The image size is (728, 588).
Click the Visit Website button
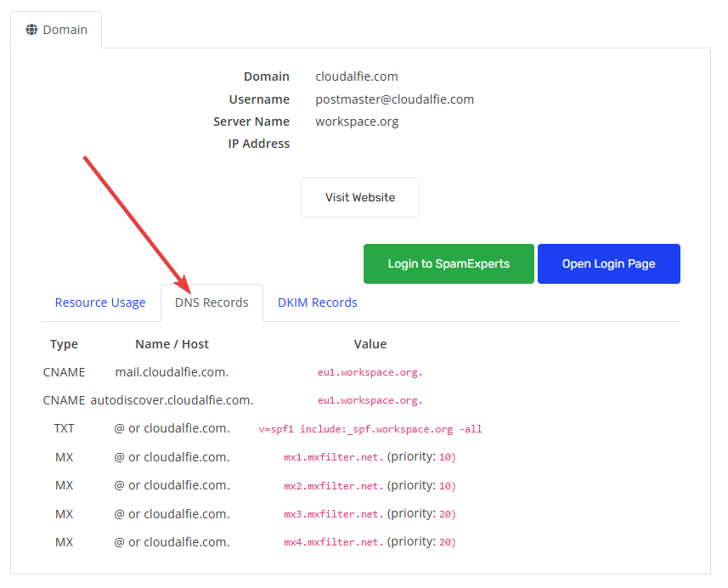click(360, 197)
